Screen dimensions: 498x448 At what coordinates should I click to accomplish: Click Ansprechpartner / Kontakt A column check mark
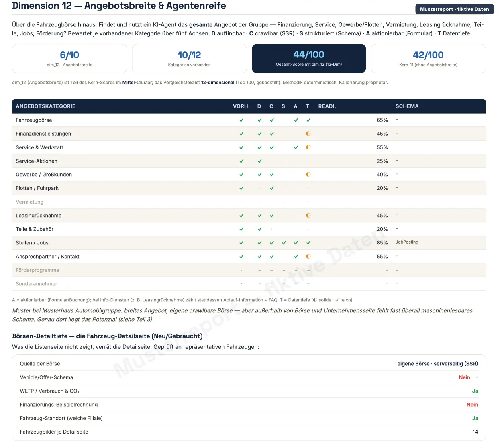point(296,257)
